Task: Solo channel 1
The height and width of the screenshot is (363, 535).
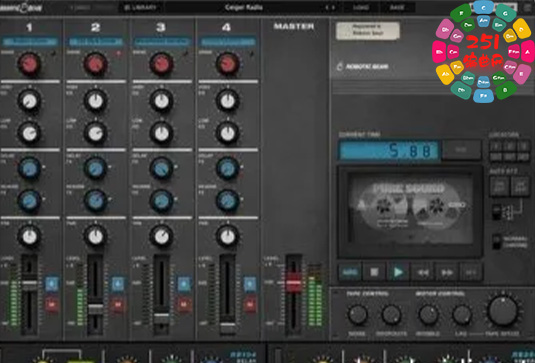Action: coord(52,284)
